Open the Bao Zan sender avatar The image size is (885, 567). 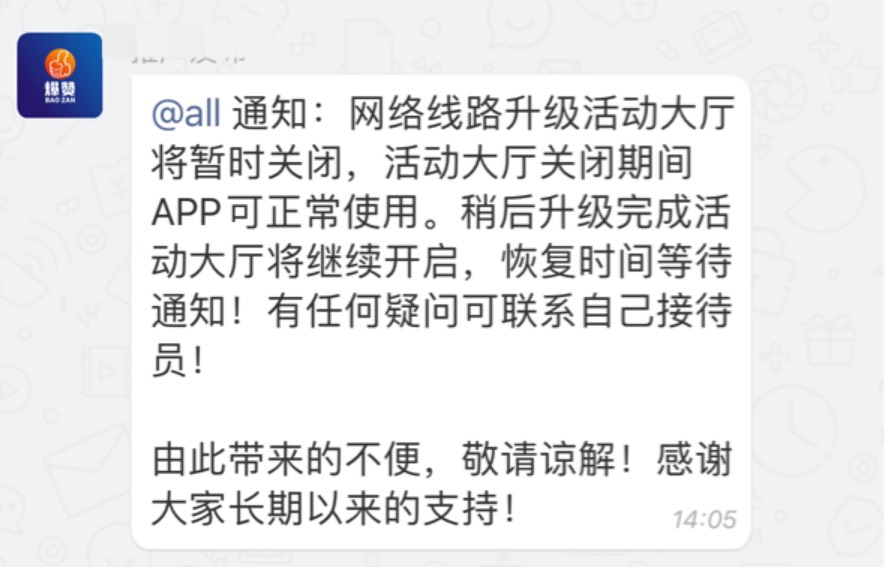(60, 75)
